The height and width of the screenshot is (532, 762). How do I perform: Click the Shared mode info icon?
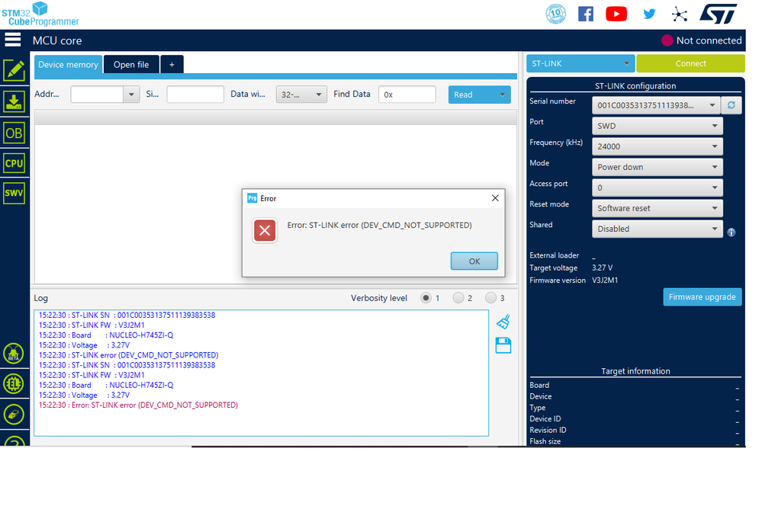pos(731,232)
